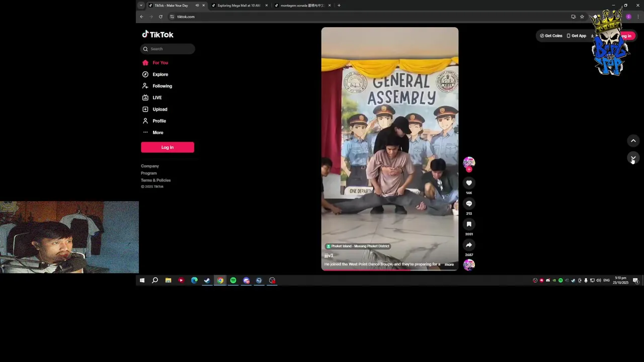
Task: Expand the Program footer section
Action: point(149,173)
